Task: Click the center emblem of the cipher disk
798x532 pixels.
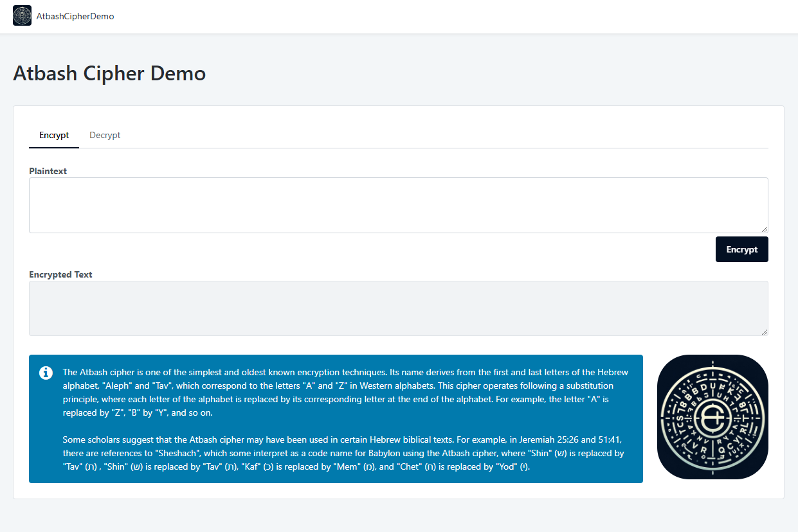Action: (x=712, y=417)
